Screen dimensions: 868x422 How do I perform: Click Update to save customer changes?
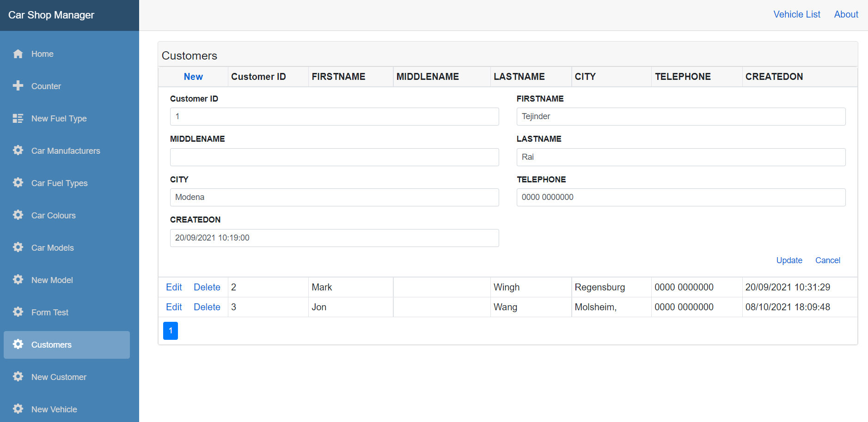click(x=789, y=260)
